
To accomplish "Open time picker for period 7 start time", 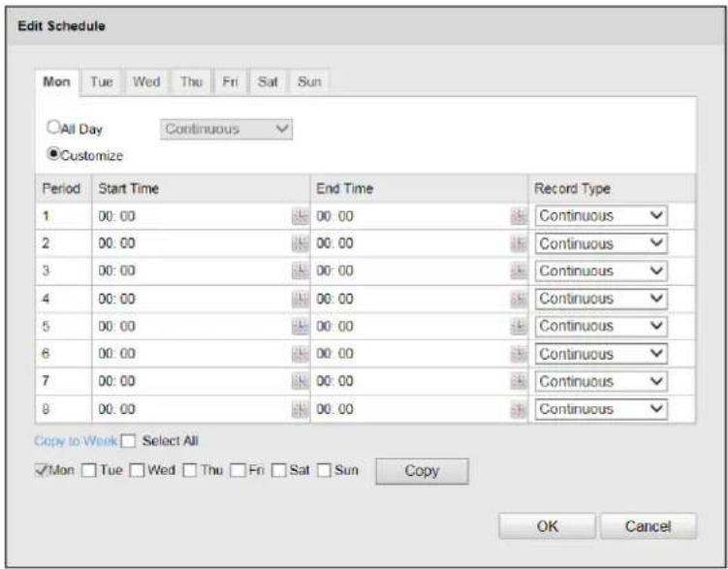I will 300,381.
